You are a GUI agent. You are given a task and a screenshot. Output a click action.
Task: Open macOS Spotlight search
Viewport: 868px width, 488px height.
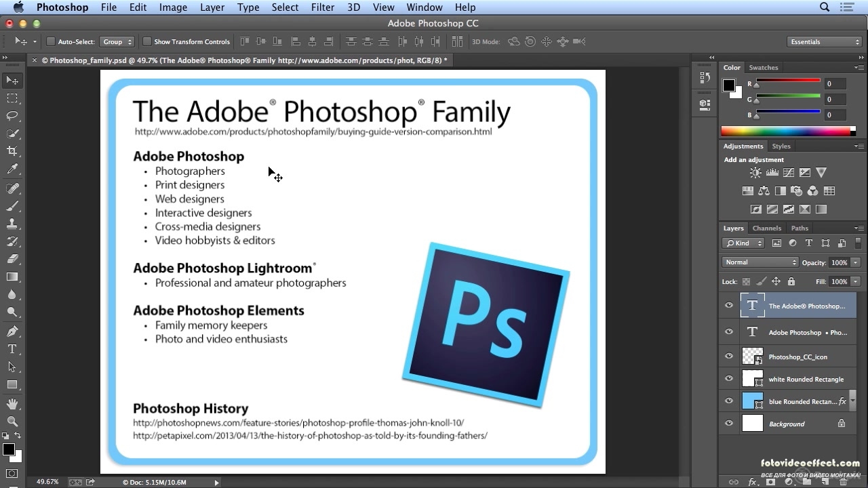[825, 7]
